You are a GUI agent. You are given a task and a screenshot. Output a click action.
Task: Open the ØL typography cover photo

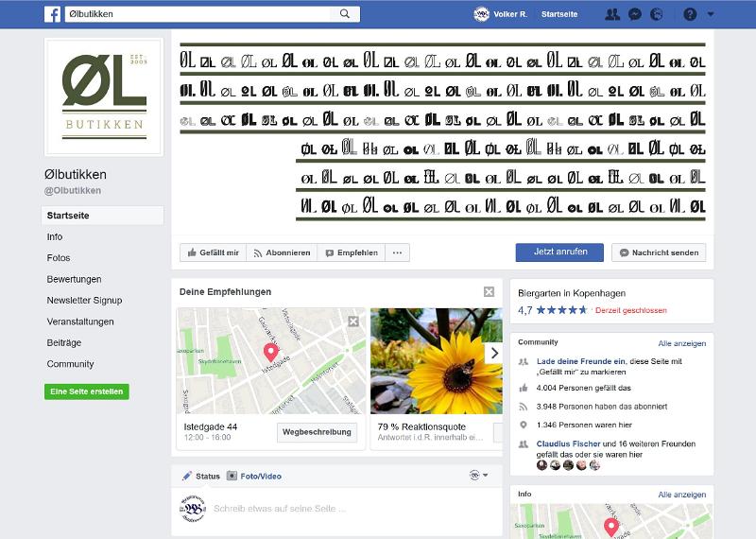tap(442, 132)
